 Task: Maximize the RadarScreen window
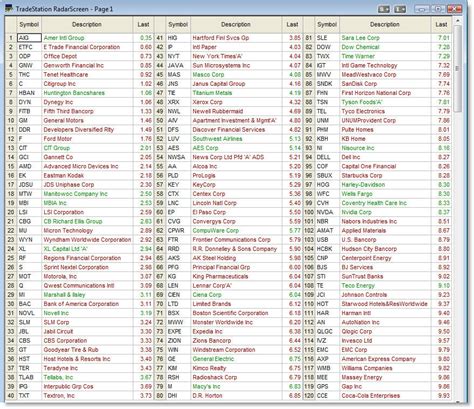437,9
